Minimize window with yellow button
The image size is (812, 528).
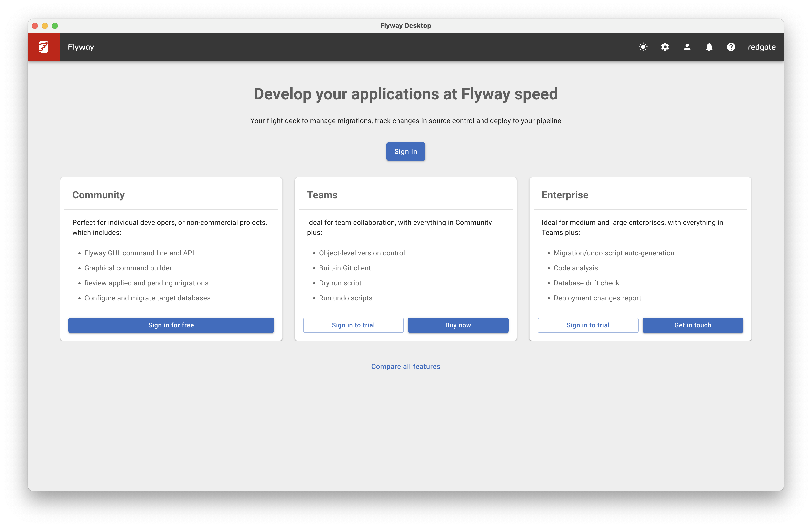click(x=45, y=26)
